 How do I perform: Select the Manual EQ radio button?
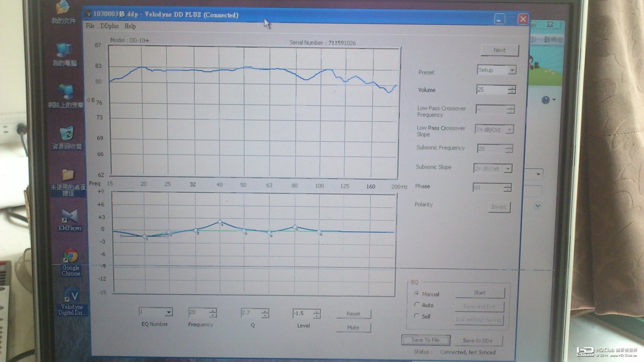417,294
